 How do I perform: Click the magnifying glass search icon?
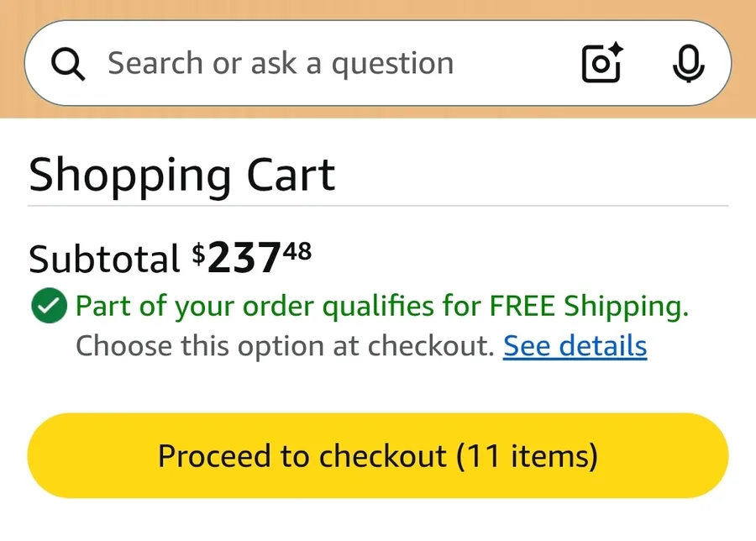click(x=68, y=64)
